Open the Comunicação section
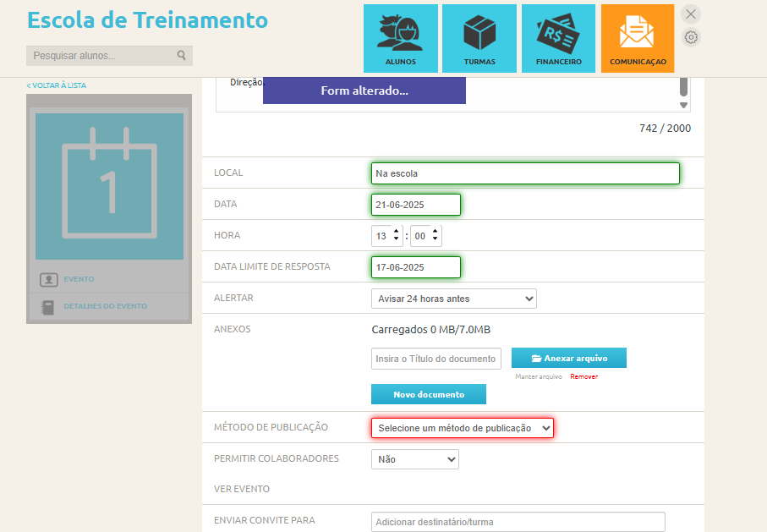Screen dimensions: 767x532 (x=638, y=38)
